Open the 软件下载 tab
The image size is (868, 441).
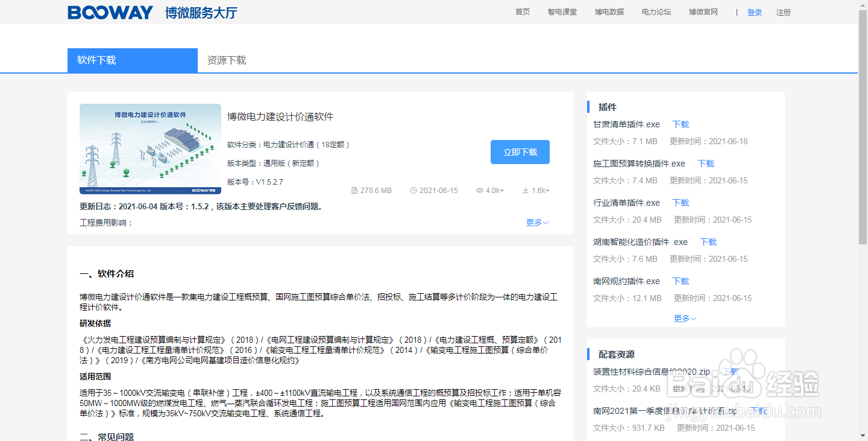133,60
